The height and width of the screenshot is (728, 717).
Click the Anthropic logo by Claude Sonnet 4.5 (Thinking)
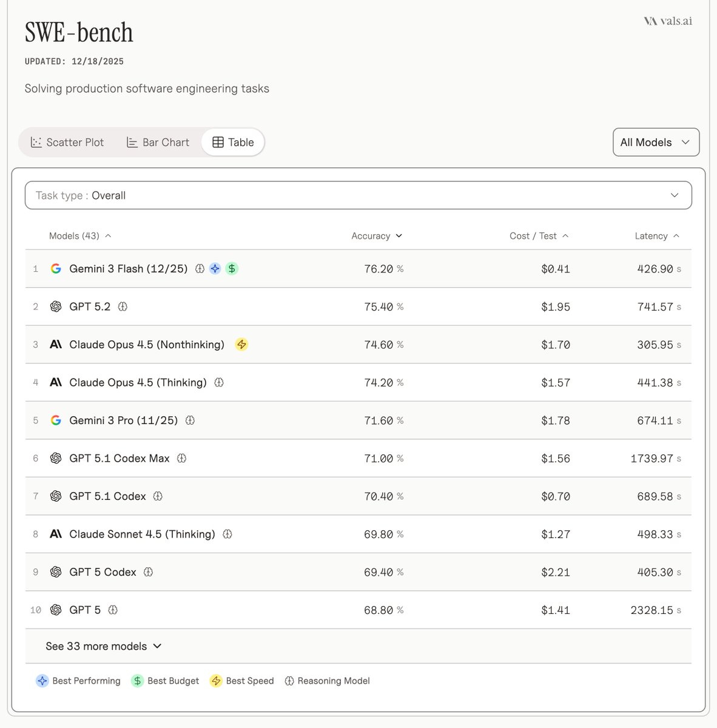pos(56,534)
